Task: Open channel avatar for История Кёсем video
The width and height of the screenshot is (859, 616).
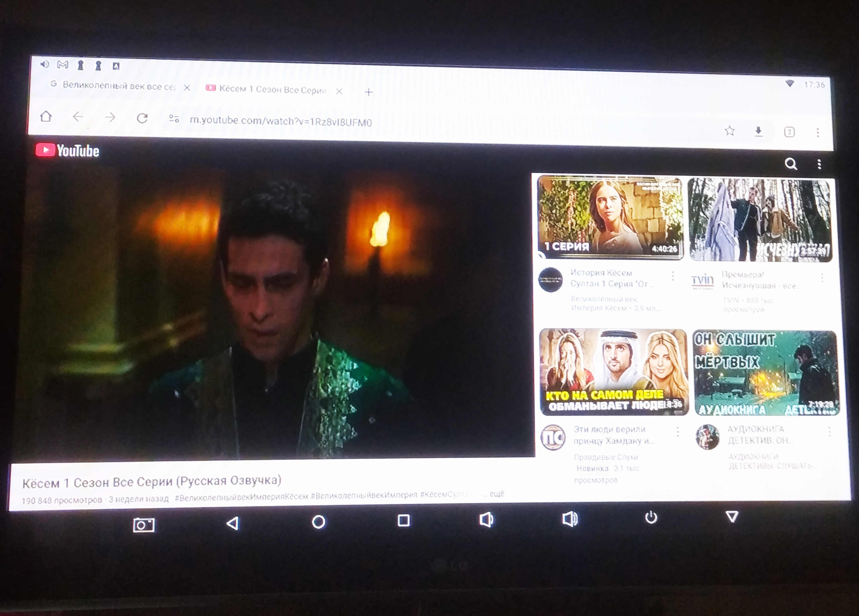Action: 550,280
